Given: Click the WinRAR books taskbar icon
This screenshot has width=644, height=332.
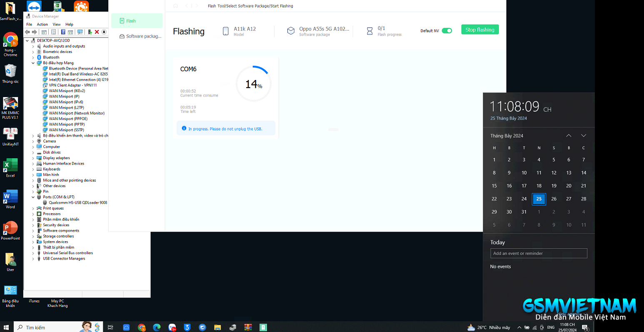Looking at the screenshot, I should [x=248, y=327].
